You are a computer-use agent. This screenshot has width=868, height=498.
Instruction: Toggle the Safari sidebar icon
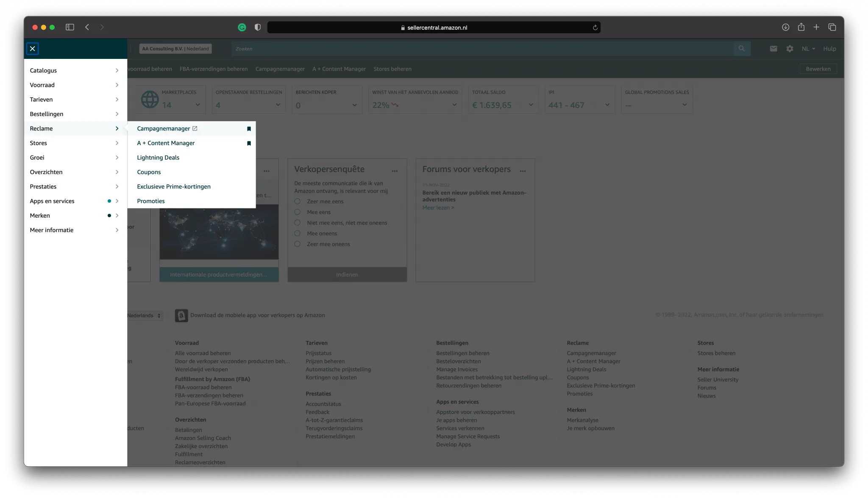point(70,27)
